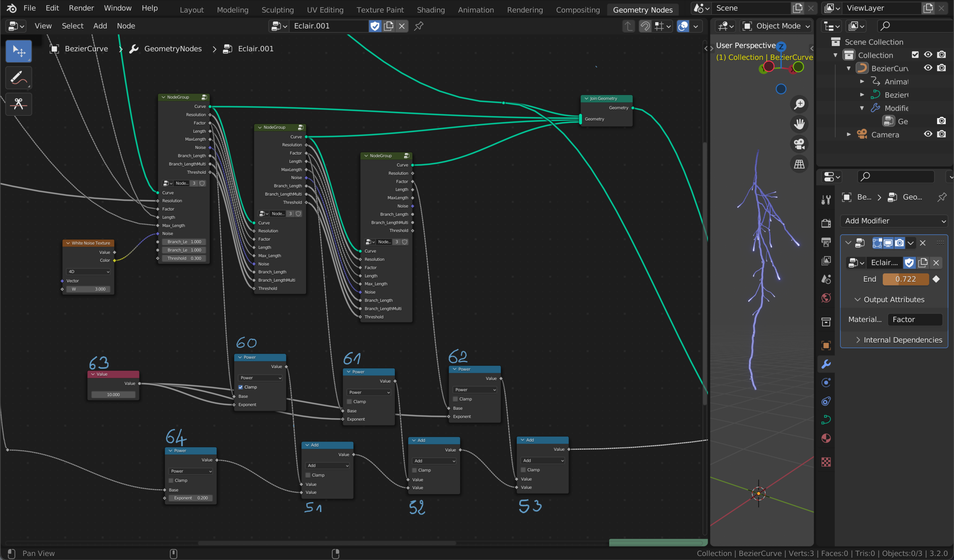The width and height of the screenshot is (954, 560).
Task: Hide BezierCurve object with eye icon
Action: (928, 68)
